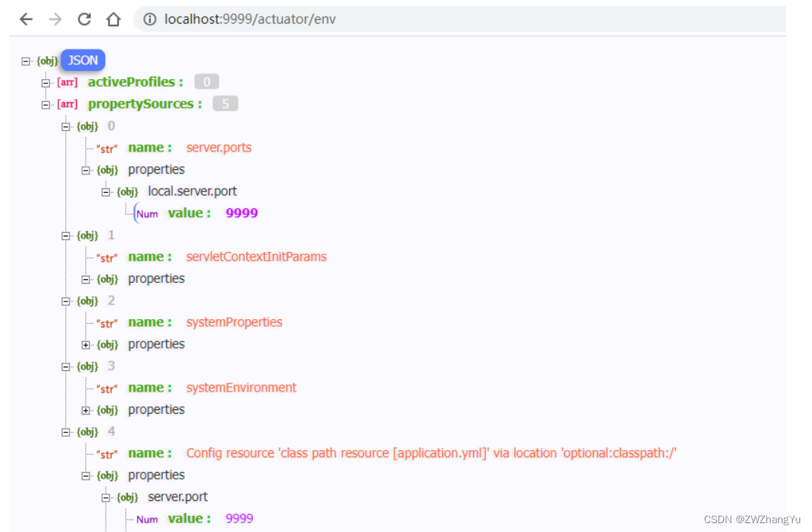Click the [arr] icon beside activeProfiles
812x532 pixels.
[x=67, y=82]
